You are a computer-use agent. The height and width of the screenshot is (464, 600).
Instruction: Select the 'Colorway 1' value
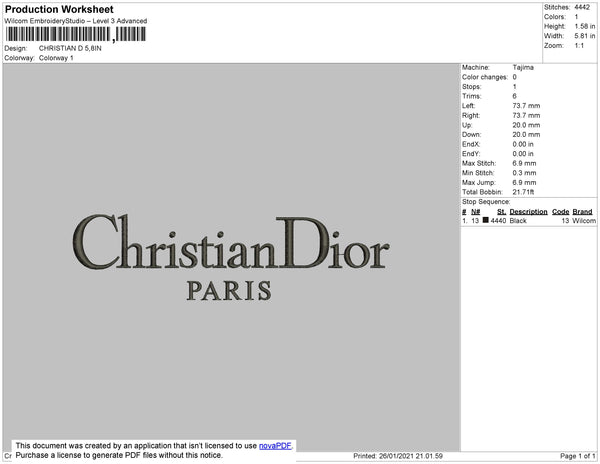(56, 58)
